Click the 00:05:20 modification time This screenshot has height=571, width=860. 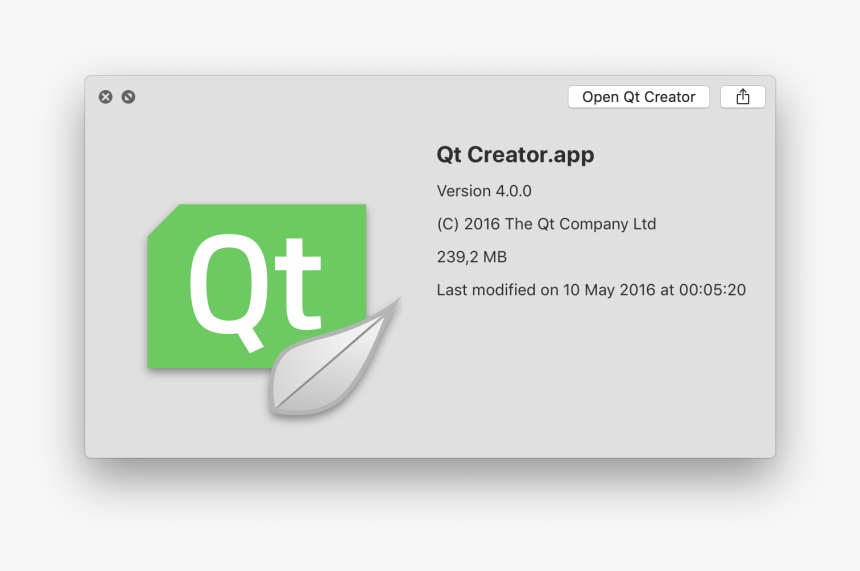(712, 290)
